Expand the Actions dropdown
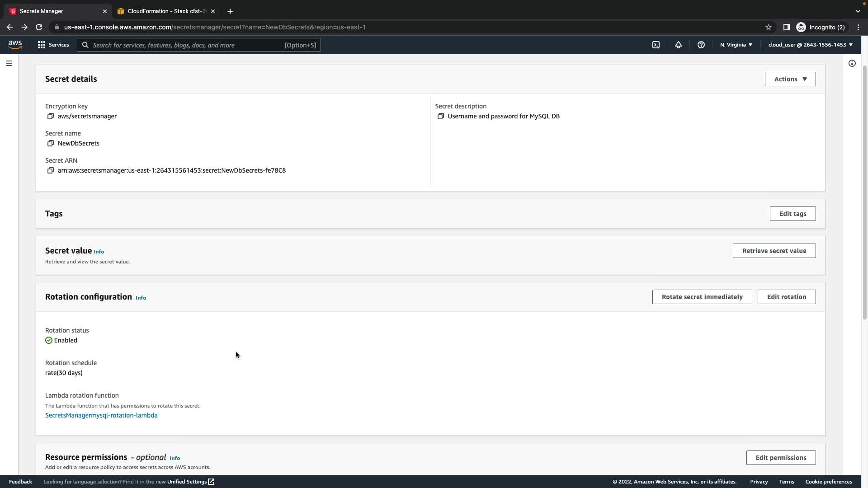The image size is (868, 488). point(790,79)
